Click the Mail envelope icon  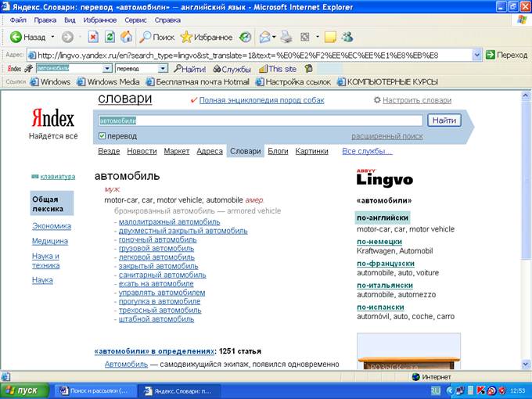coord(264,37)
